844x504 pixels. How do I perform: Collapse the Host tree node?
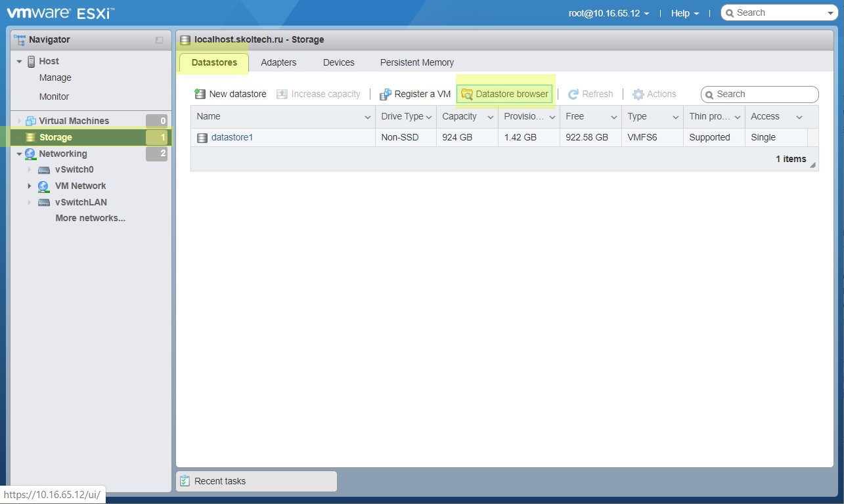click(x=20, y=62)
